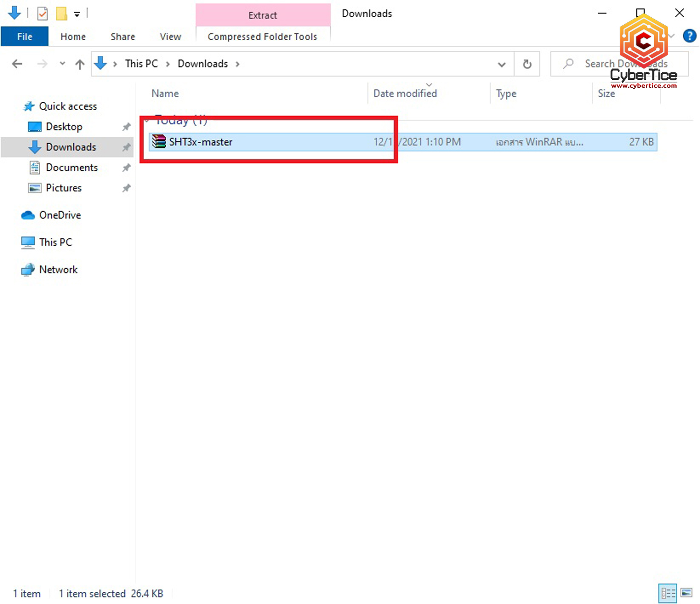
Task: Open the Help question mark icon
Action: click(689, 36)
